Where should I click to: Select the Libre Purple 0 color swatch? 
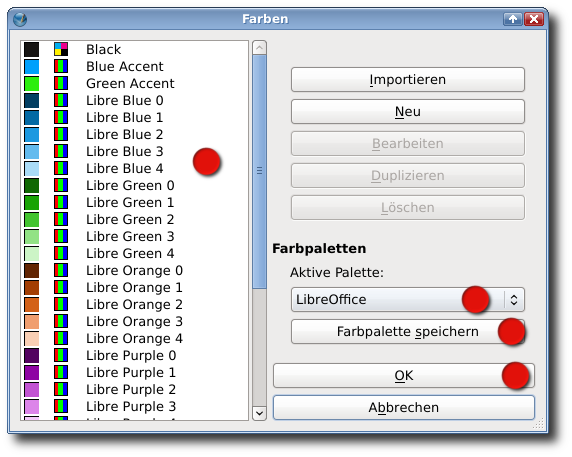pyautogui.click(x=32, y=355)
